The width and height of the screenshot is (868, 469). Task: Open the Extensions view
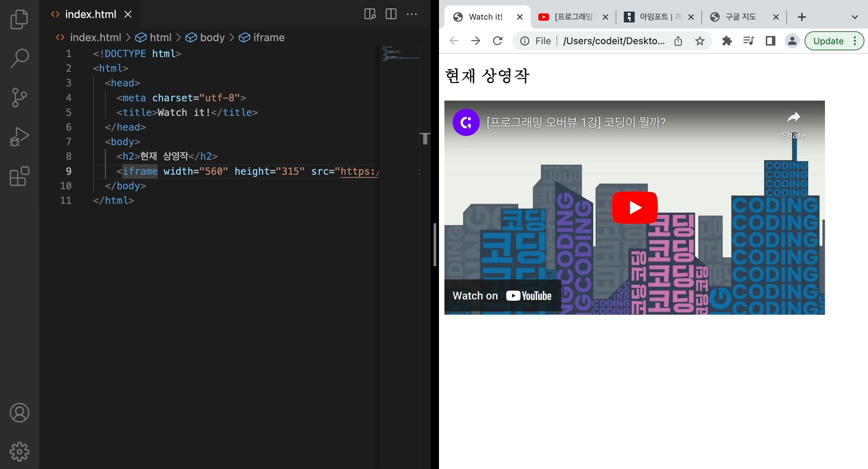pos(19,176)
